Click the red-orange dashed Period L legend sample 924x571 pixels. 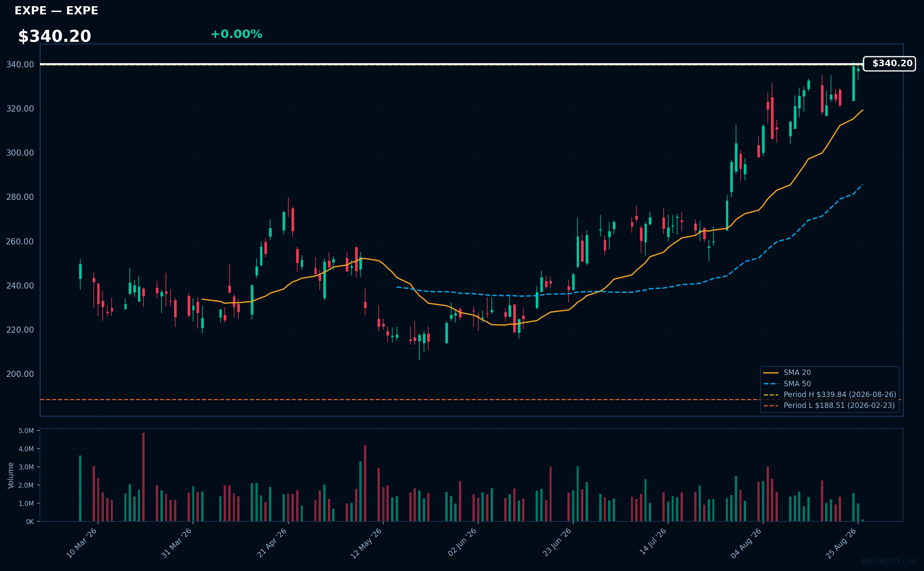coord(771,406)
